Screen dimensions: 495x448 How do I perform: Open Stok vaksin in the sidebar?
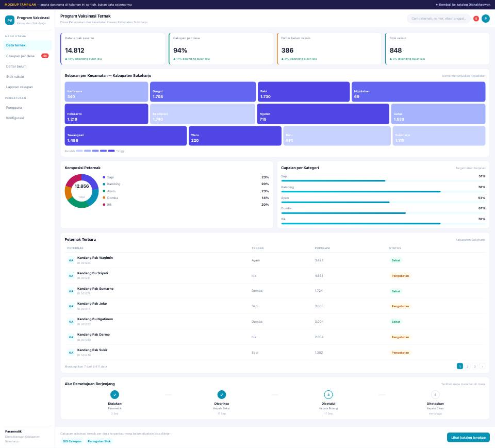(28, 77)
